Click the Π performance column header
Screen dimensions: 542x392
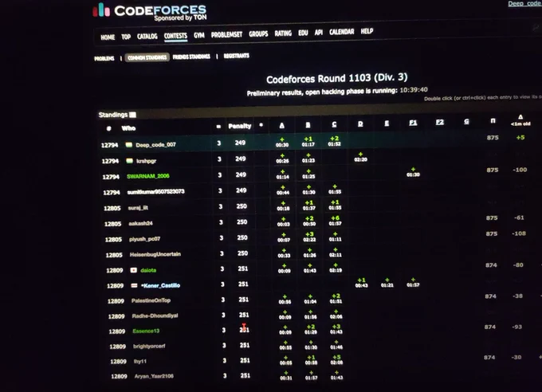pos(493,120)
